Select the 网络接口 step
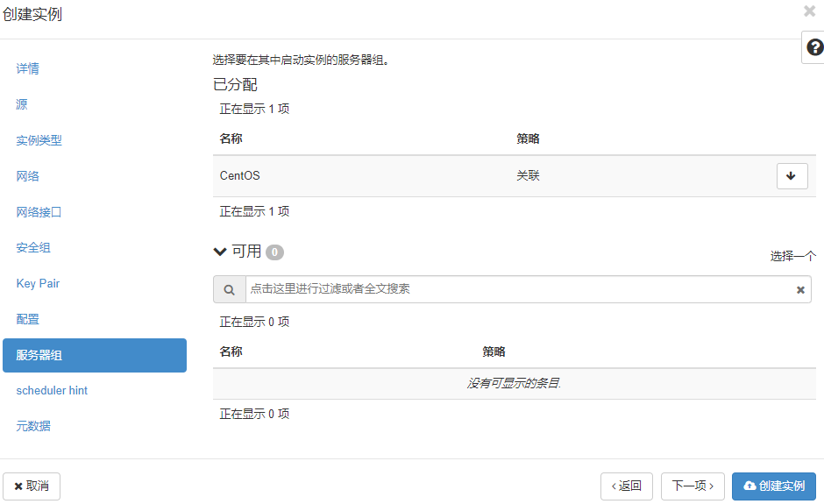824x504 pixels. click(x=39, y=212)
